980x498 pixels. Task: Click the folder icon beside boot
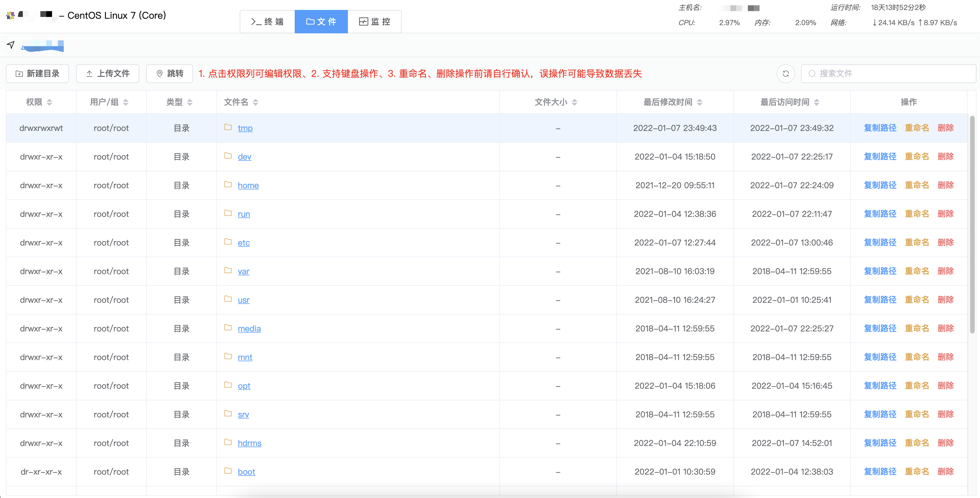228,471
